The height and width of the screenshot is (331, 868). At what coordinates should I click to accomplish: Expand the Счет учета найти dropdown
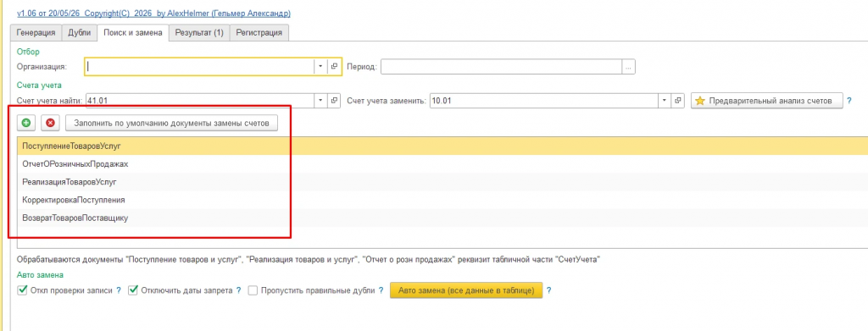pyautogui.click(x=321, y=101)
